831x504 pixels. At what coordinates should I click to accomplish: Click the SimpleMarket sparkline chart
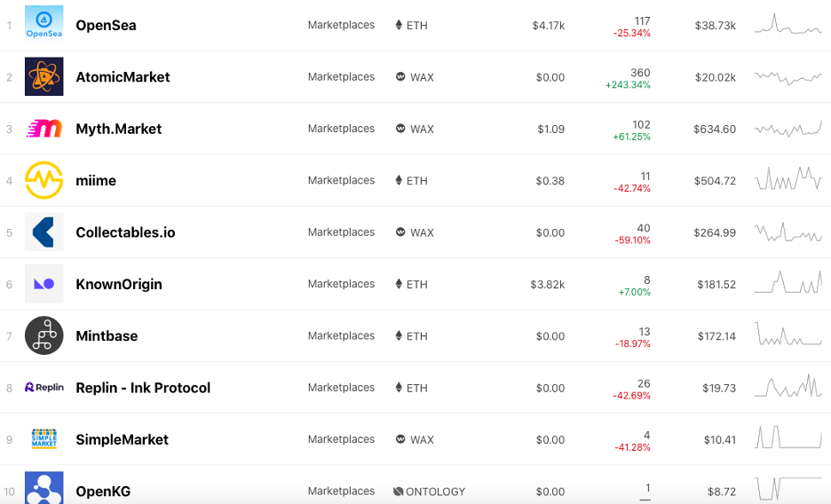coord(788,437)
